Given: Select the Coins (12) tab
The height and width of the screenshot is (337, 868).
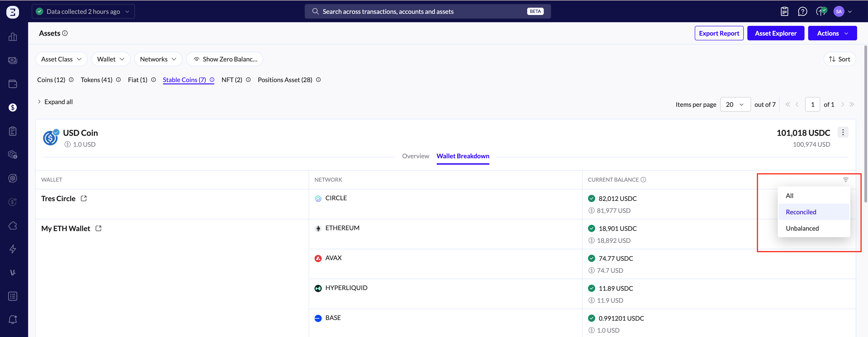Looking at the screenshot, I should (51, 80).
